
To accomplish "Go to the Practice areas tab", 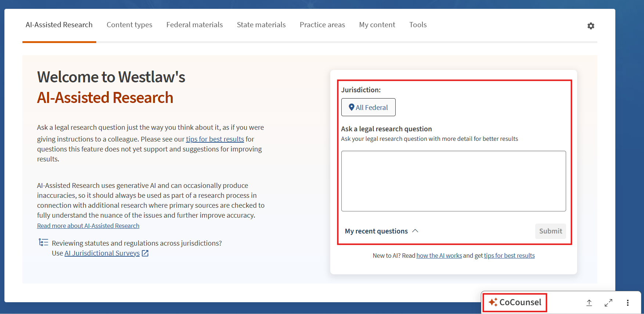I will click(x=322, y=25).
